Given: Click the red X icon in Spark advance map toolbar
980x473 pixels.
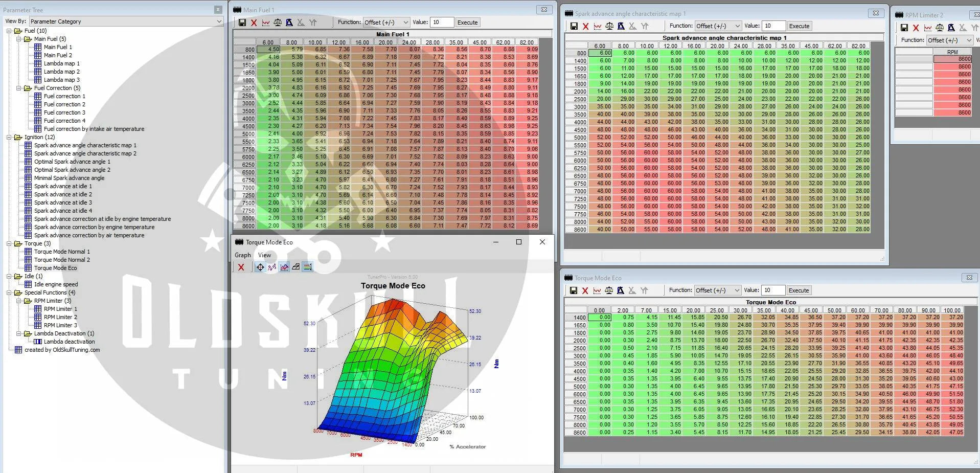Looking at the screenshot, I should click(x=585, y=26).
